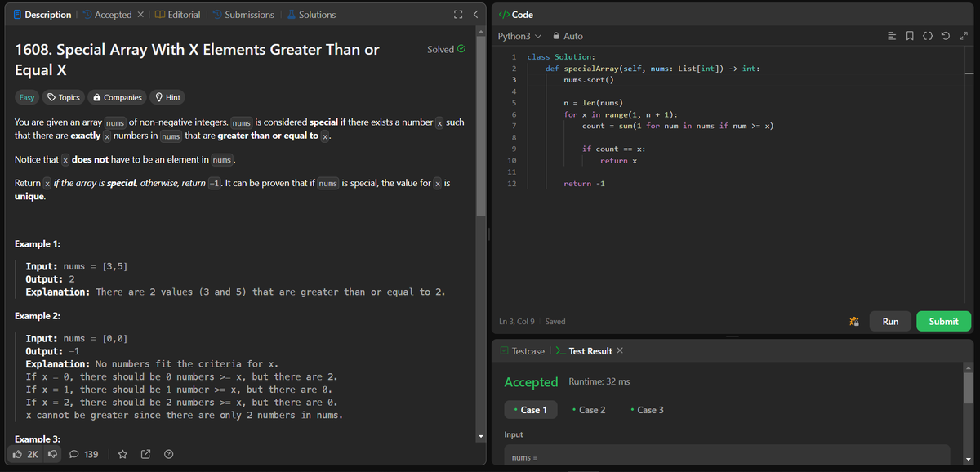Screen dimensions: 980x472
Task: Click the Easy difficulty tag
Action: coord(27,97)
